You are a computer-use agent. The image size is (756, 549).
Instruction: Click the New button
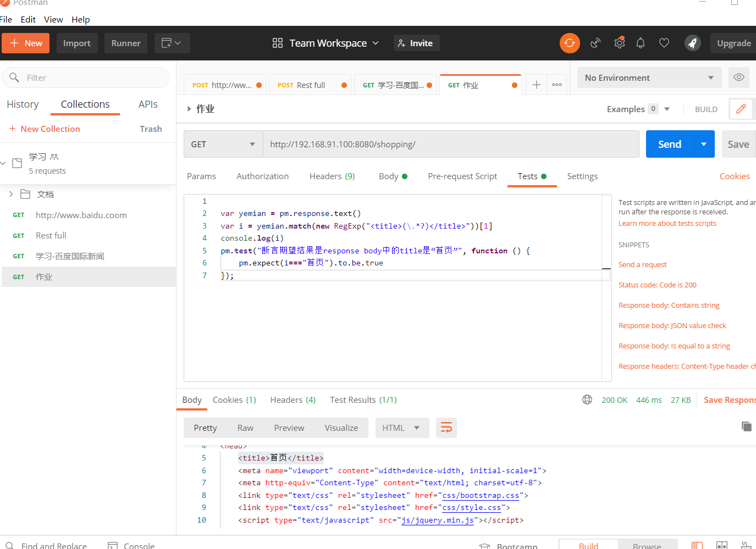[x=25, y=43]
